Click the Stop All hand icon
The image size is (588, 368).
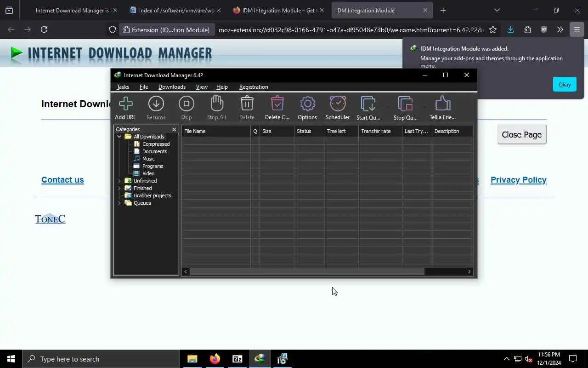217,103
